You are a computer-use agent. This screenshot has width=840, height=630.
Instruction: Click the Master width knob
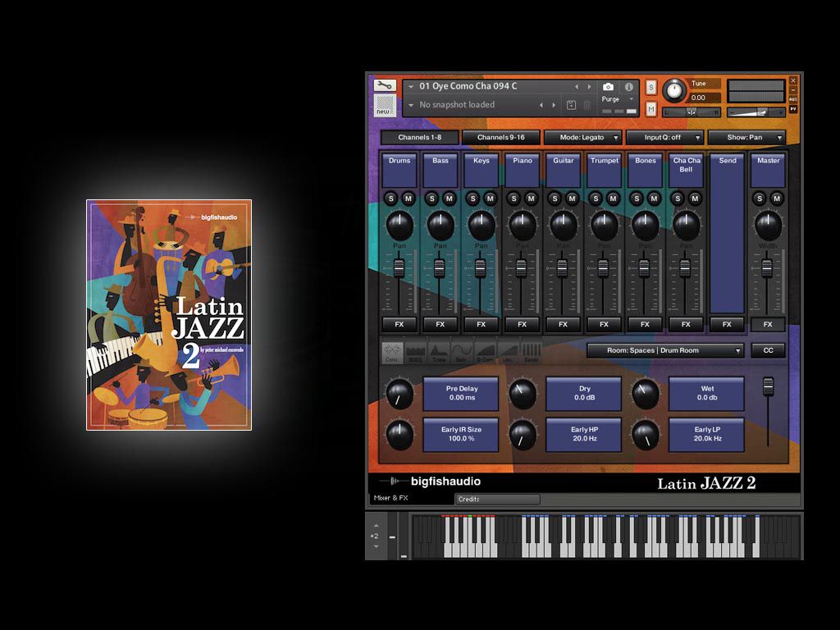[768, 226]
